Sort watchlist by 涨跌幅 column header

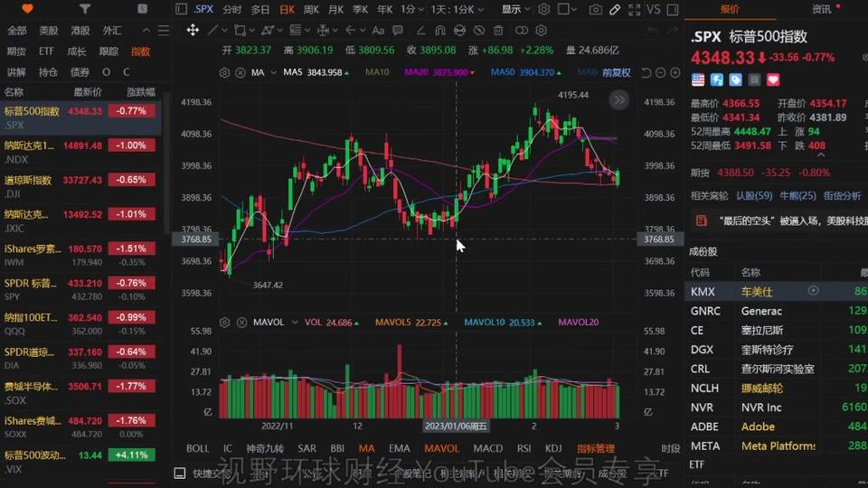point(141,92)
